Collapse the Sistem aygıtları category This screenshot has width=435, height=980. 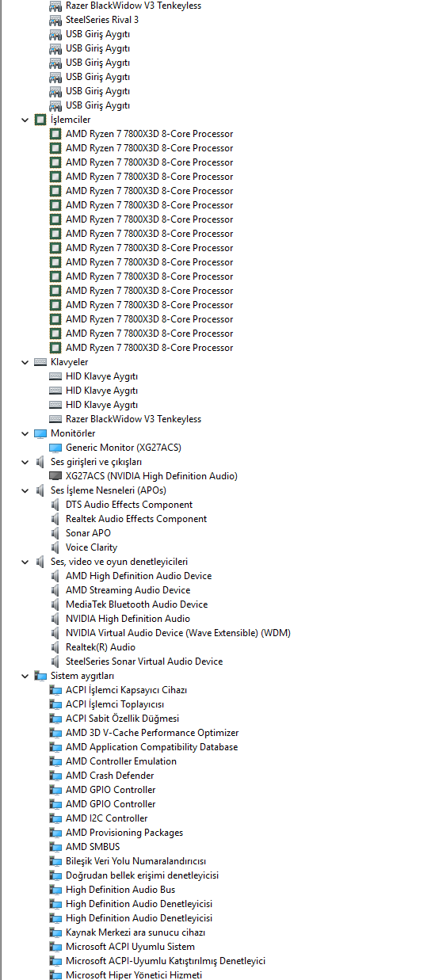pos(25,676)
